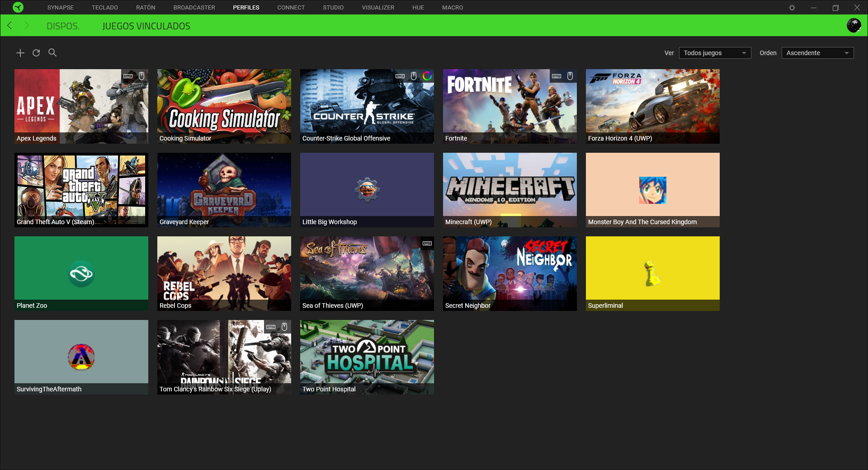Image resolution: width=868 pixels, height=470 pixels.
Task: Click 'Little Big Workshop' title label
Action: click(330, 222)
